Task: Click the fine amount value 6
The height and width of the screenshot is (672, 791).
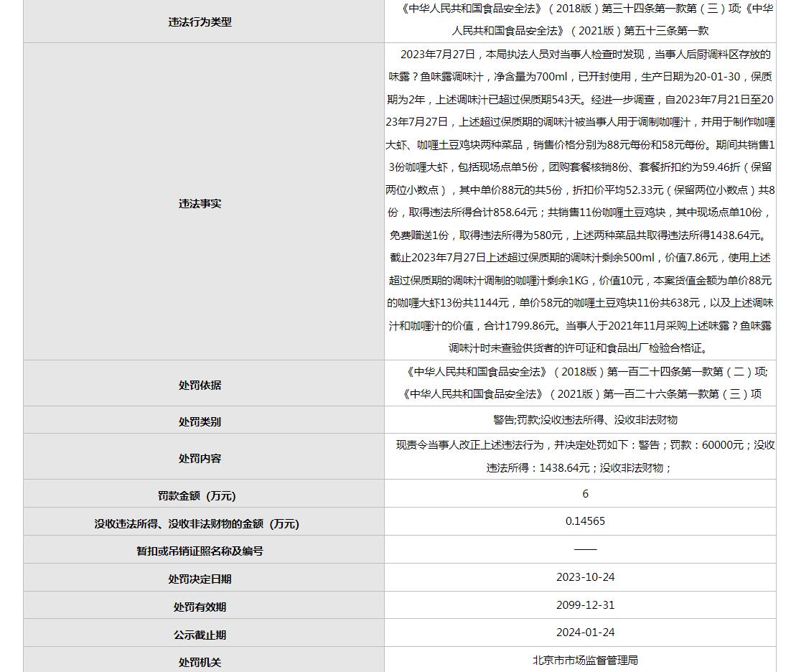Action: [x=585, y=494]
